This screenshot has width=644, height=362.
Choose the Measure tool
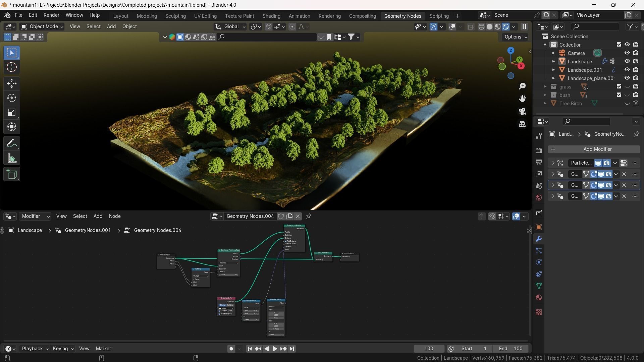[12, 158]
